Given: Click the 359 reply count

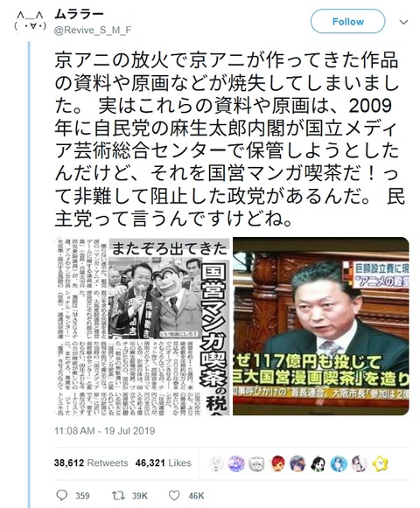Looking at the screenshot, I should click(82, 496).
